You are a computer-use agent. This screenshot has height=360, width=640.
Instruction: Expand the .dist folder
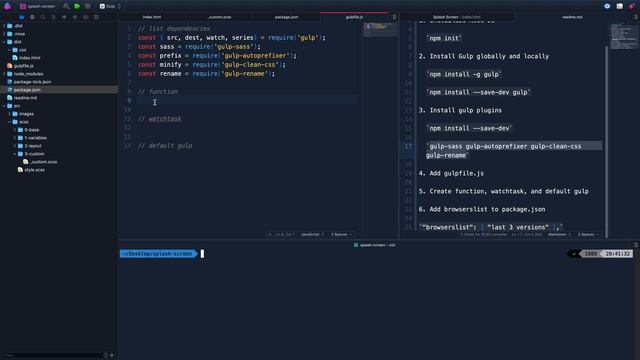coord(4,26)
